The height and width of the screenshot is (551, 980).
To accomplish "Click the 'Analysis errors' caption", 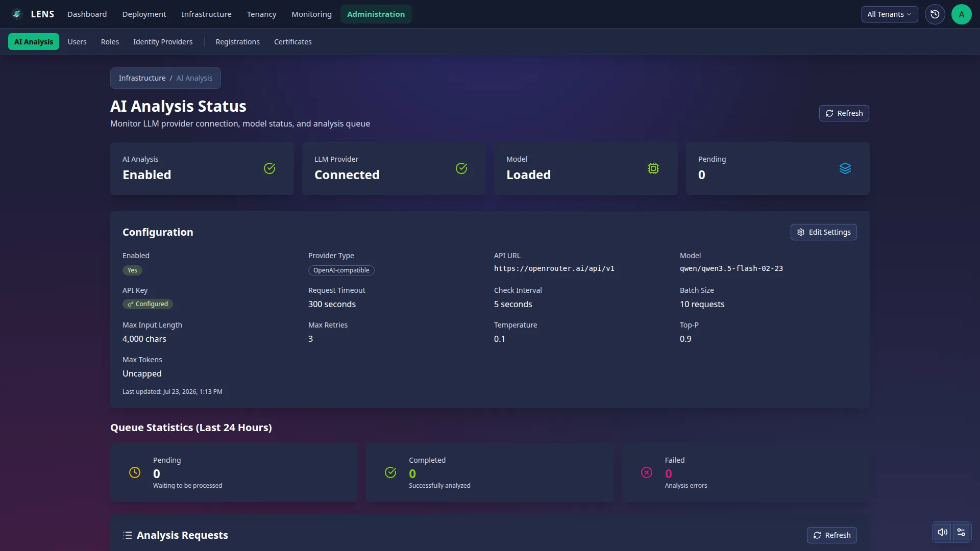I will tap(685, 486).
